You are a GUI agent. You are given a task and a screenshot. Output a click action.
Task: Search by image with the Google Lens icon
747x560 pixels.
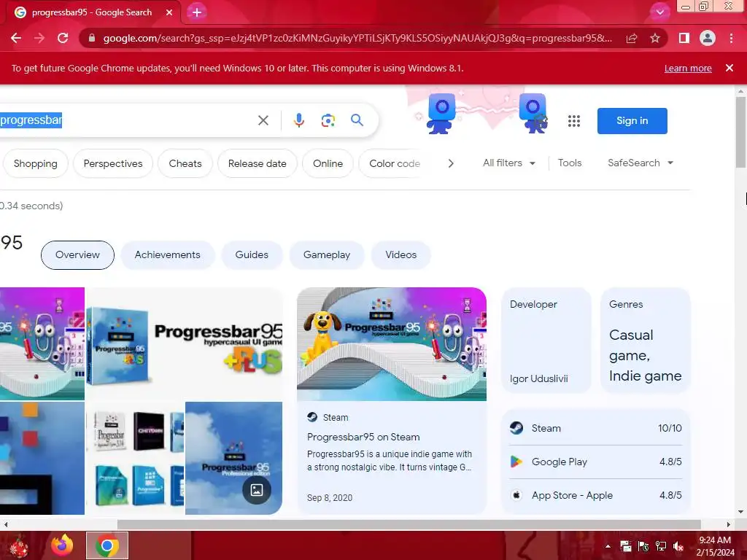click(328, 120)
